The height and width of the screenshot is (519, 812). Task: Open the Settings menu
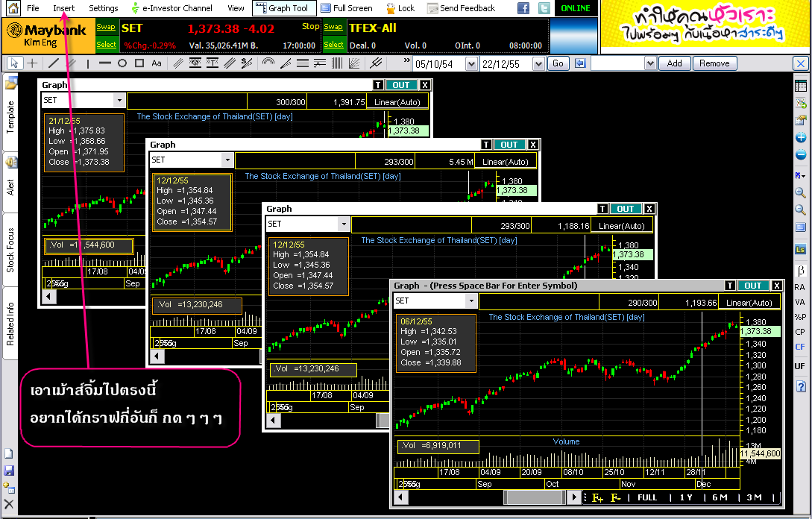tap(104, 8)
